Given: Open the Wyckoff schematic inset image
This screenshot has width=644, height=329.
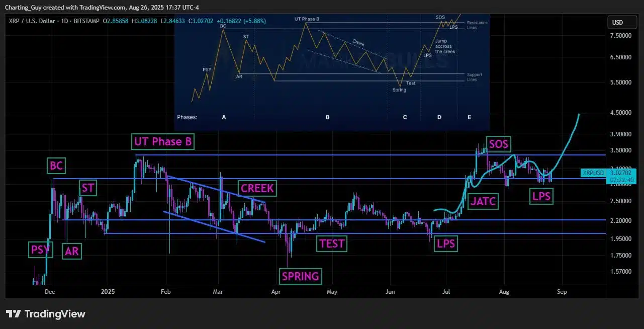Looking at the screenshot, I should (x=332, y=71).
